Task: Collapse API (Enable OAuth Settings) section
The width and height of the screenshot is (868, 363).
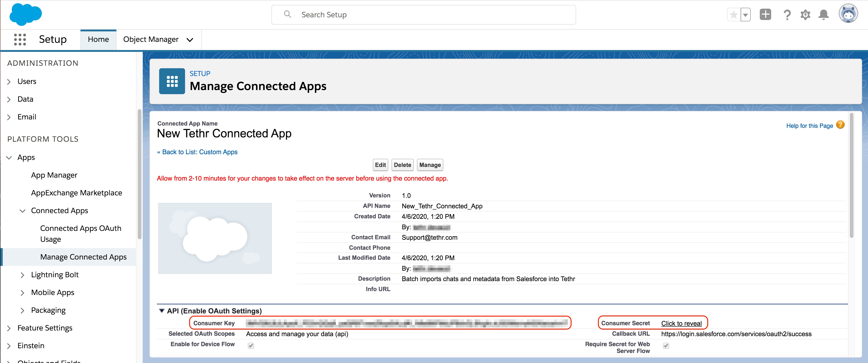Action: [x=161, y=310]
